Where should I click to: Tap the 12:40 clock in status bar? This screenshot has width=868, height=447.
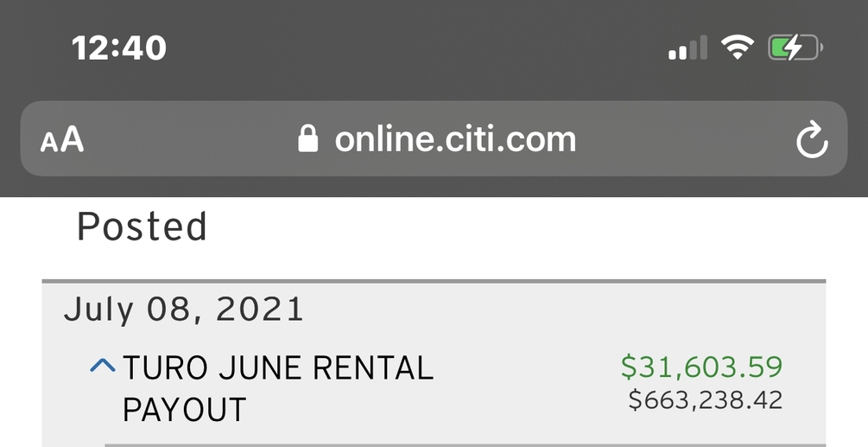(x=119, y=48)
